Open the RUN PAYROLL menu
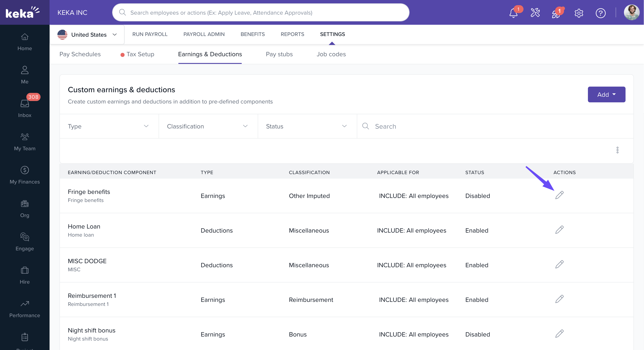The width and height of the screenshot is (644, 350). (x=150, y=34)
